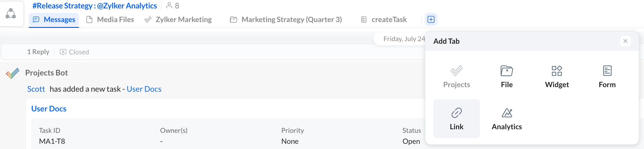Click the User Docs card heading
The width and height of the screenshot is (644, 149).
click(x=49, y=109)
